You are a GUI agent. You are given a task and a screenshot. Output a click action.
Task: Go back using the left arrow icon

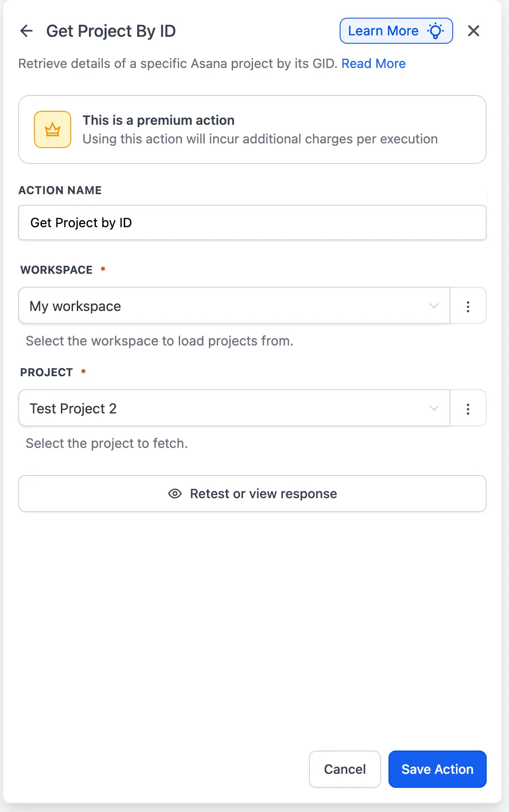pos(27,31)
